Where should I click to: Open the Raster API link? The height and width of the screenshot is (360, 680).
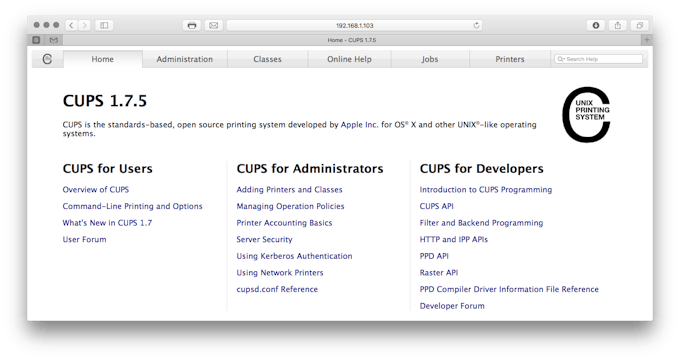click(438, 272)
